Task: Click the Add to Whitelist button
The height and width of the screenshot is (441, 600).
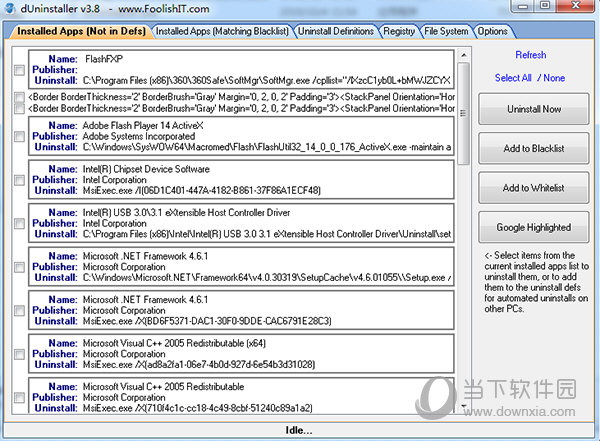Action: (x=534, y=188)
